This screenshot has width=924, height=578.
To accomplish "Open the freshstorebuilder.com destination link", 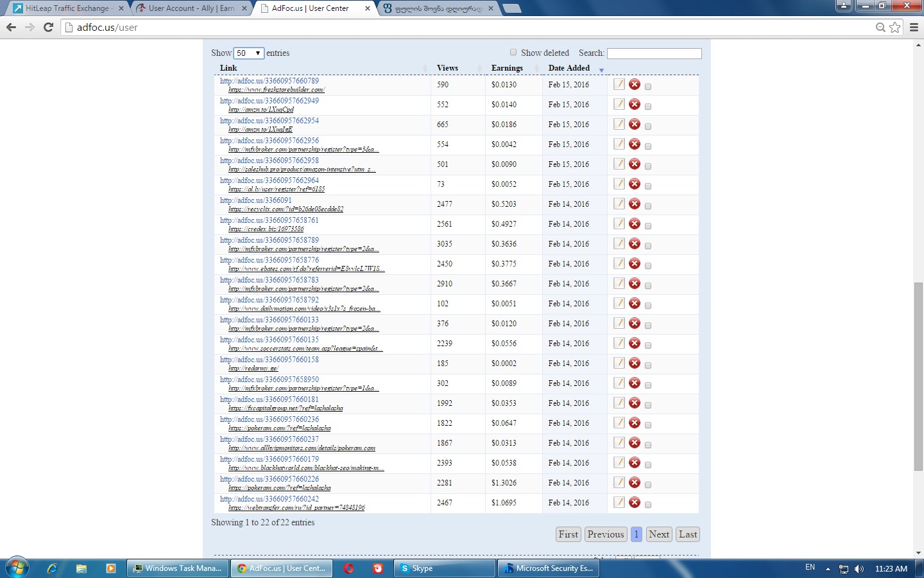I will pyautogui.click(x=277, y=90).
